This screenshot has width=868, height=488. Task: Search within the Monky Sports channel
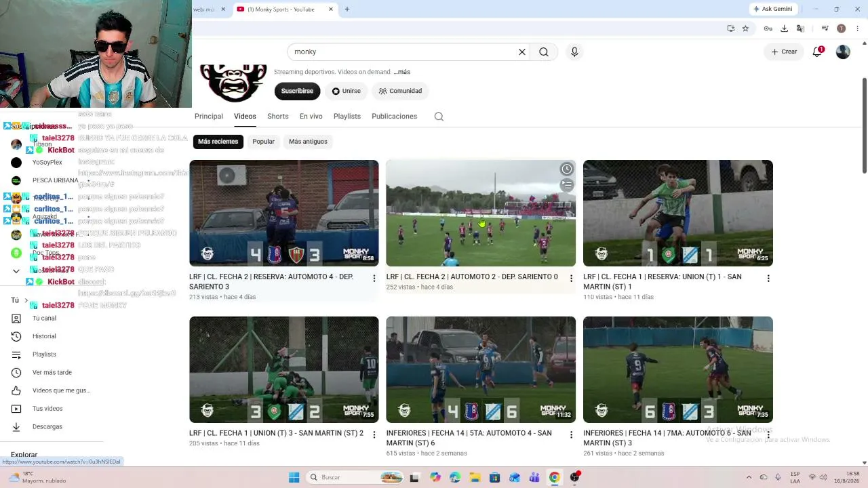click(439, 117)
